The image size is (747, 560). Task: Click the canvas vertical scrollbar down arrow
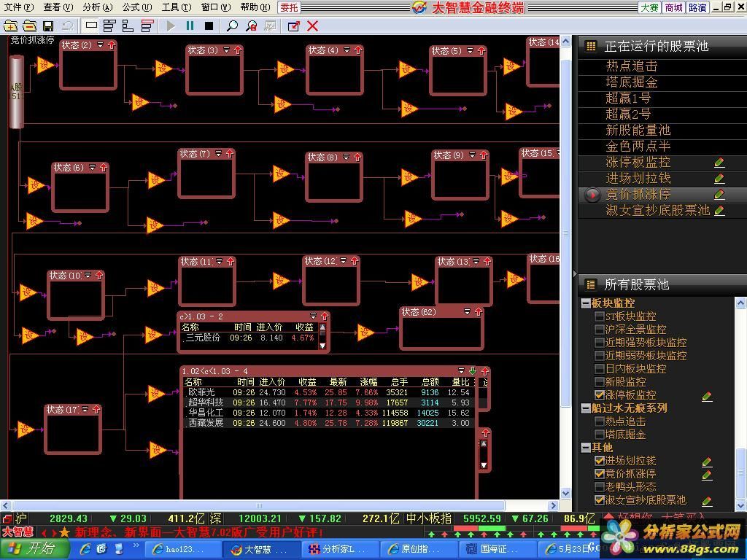pos(565,494)
